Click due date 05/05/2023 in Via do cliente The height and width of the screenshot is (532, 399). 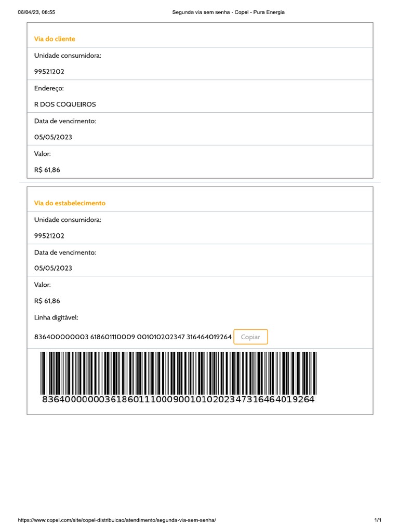(x=53, y=137)
